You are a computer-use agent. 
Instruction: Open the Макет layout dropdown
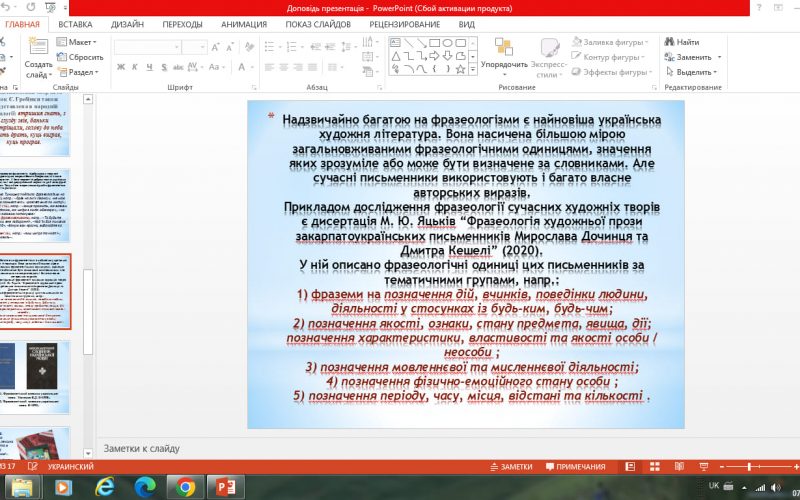click(x=79, y=42)
